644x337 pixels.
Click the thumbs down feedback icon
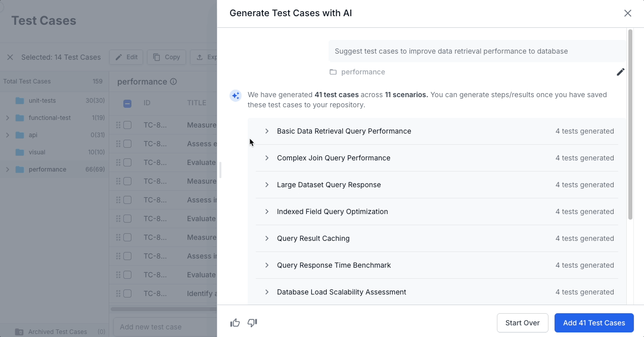pos(252,323)
